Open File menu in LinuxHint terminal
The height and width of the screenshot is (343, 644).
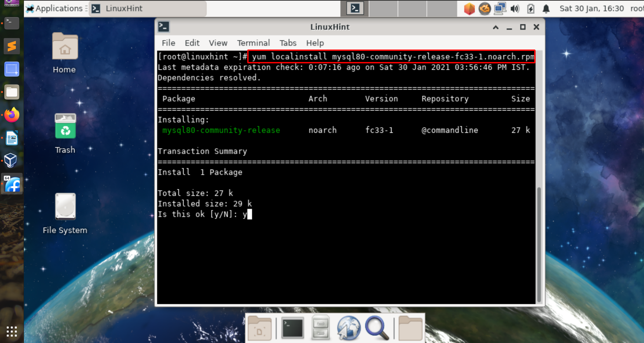(168, 43)
